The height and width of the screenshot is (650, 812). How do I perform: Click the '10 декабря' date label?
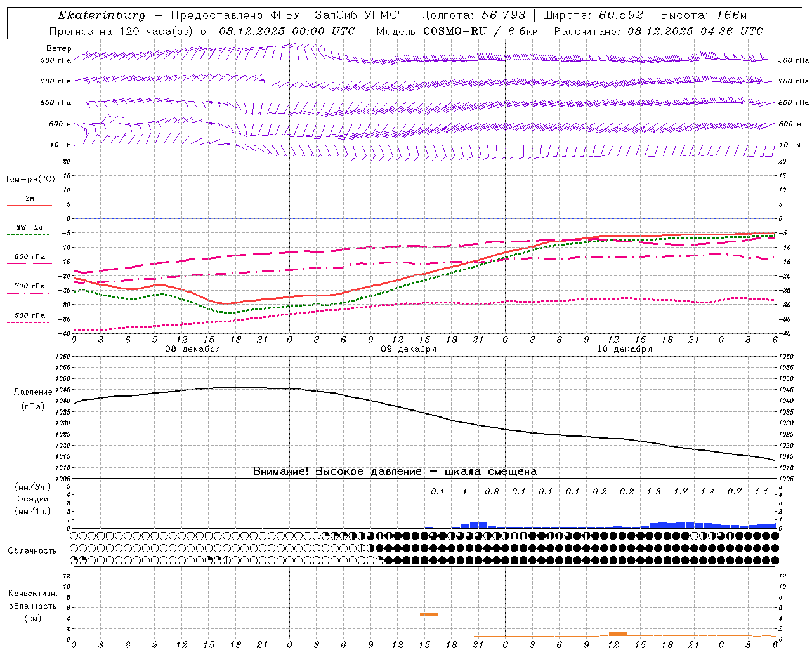click(x=624, y=349)
